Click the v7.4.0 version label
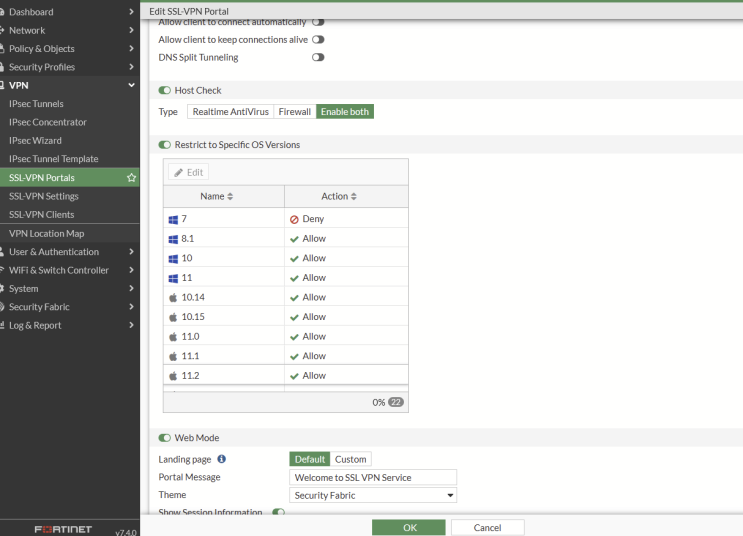Viewport: 743px width, 536px height. (126, 532)
